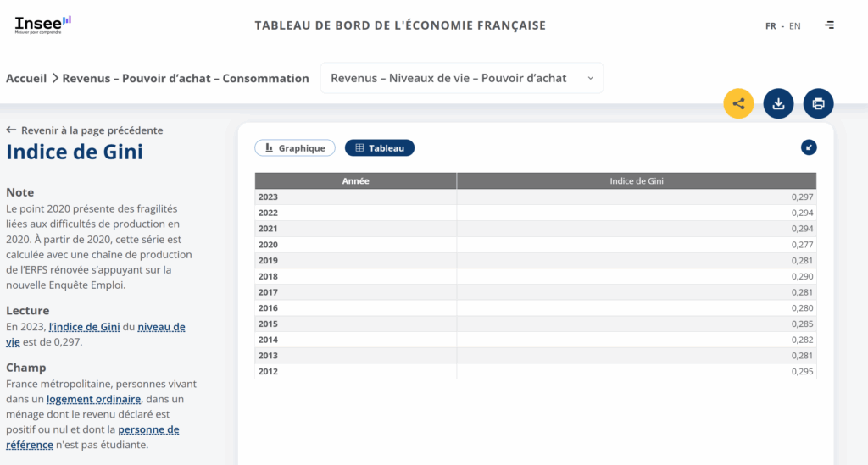Viewport: 868px width, 465px height.
Task: Open Revenus – Pouvoir d'achat – Consommation breadcrumb
Action: (186, 79)
